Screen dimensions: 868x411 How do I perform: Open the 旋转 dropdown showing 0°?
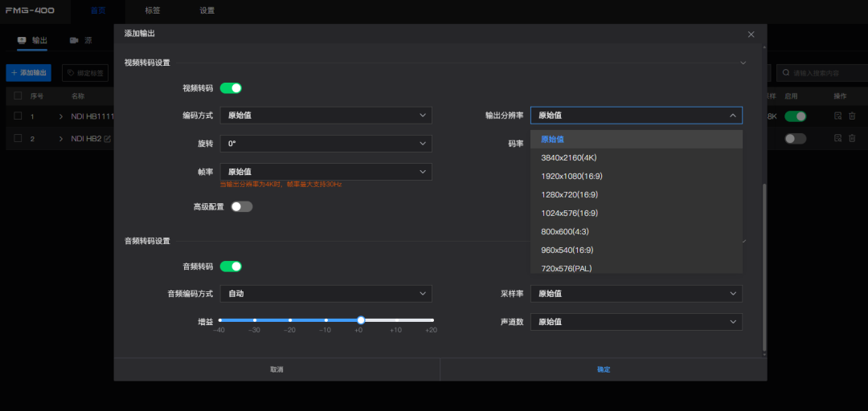(325, 144)
